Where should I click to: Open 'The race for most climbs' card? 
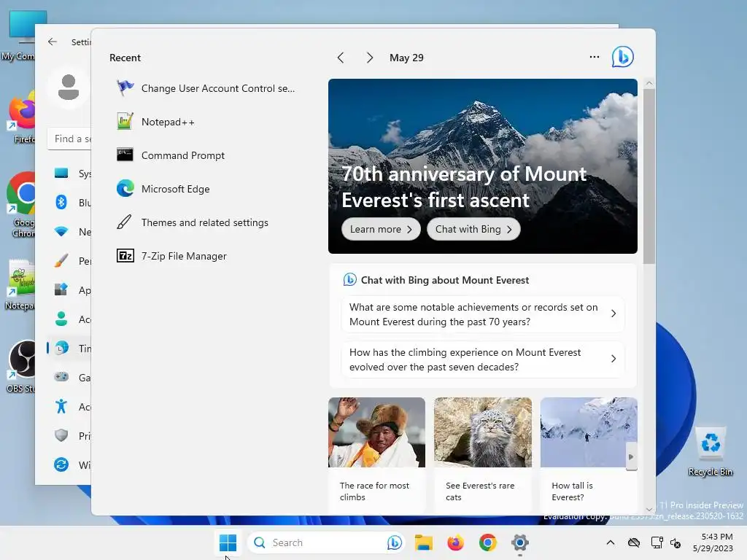[376, 455]
